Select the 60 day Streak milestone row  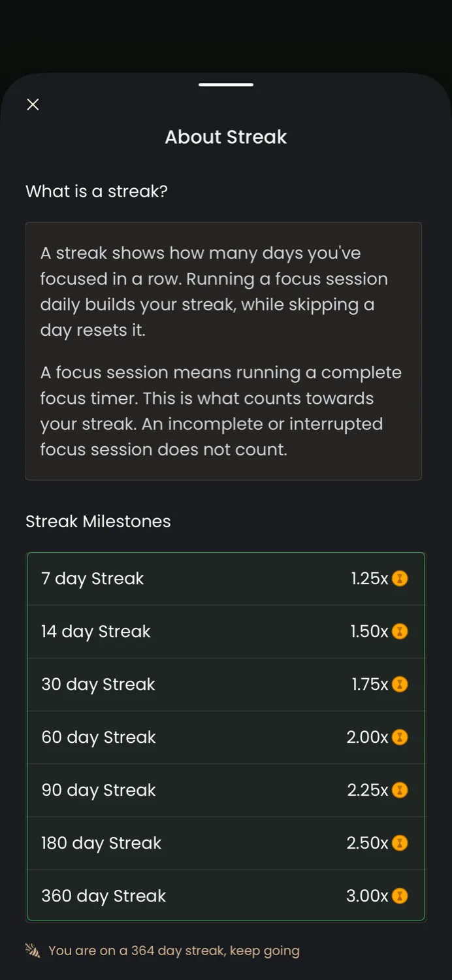pos(225,737)
